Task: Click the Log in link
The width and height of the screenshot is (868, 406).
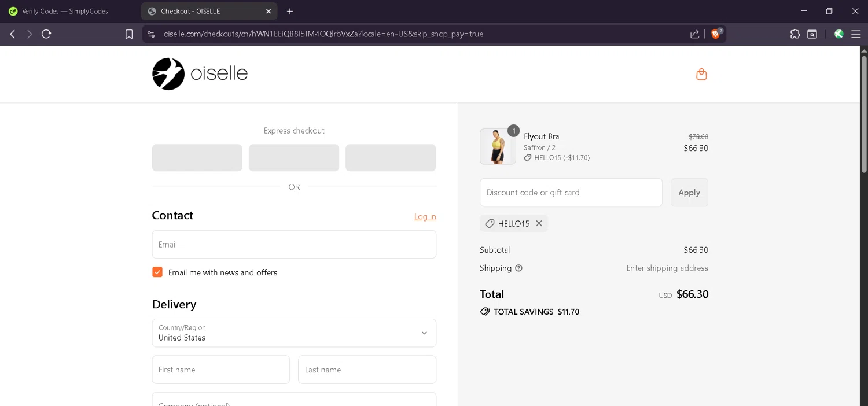Action: [425, 216]
